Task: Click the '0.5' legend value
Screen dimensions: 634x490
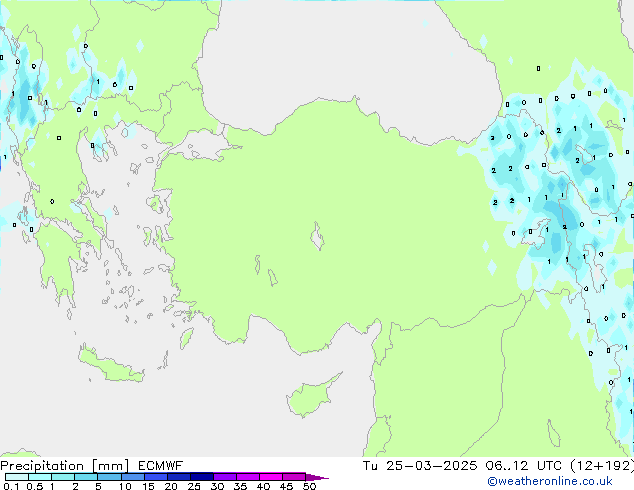Action: pos(35,486)
